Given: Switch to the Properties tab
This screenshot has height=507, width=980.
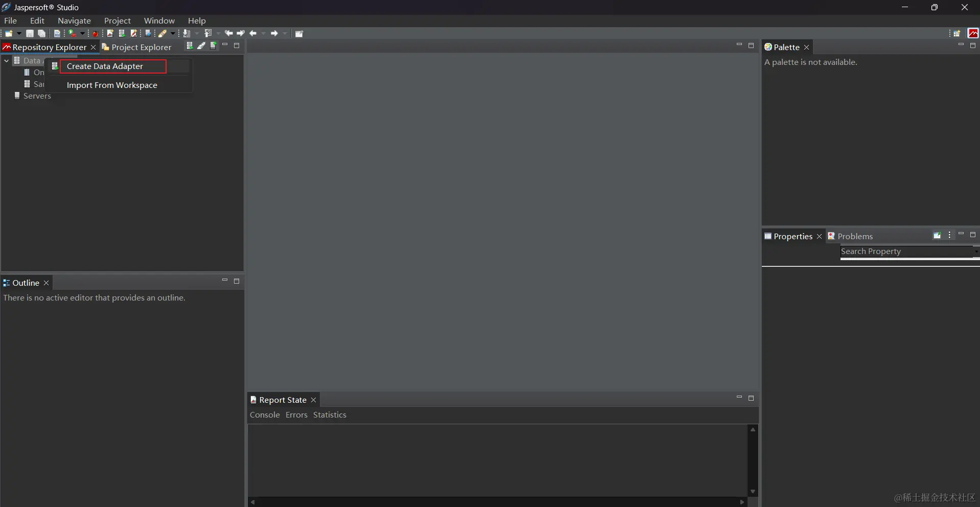Looking at the screenshot, I should tap(788, 236).
